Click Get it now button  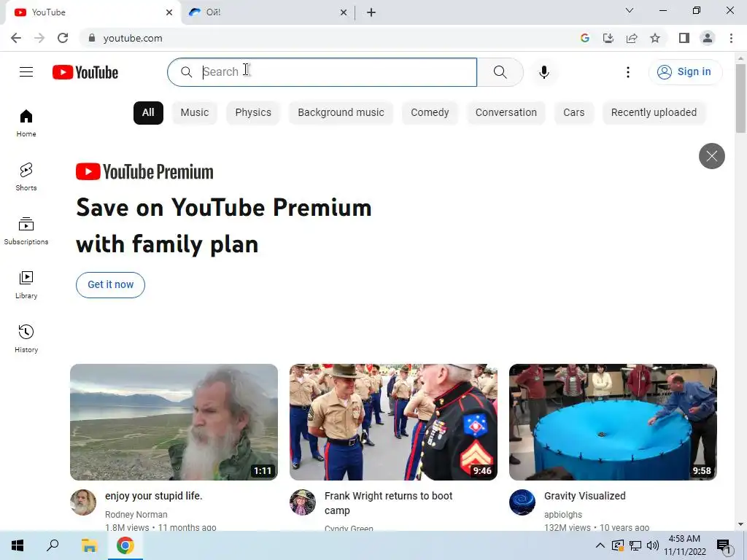[111, 285]
